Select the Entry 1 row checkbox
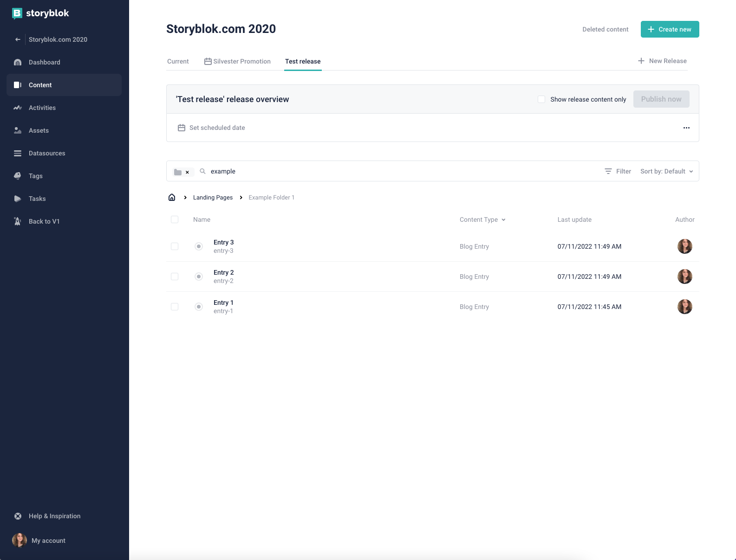Screen dimensions: 736x560 point(175,307)
